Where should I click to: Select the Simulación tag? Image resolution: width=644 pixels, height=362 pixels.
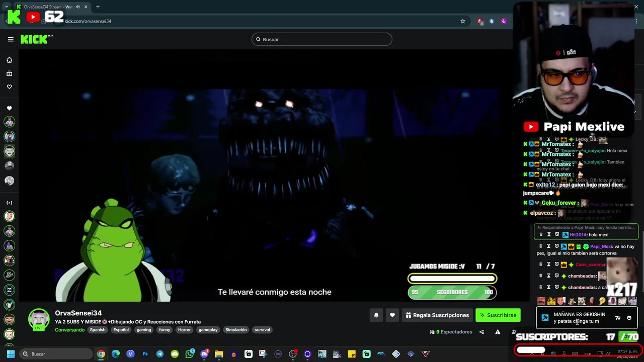236,330
